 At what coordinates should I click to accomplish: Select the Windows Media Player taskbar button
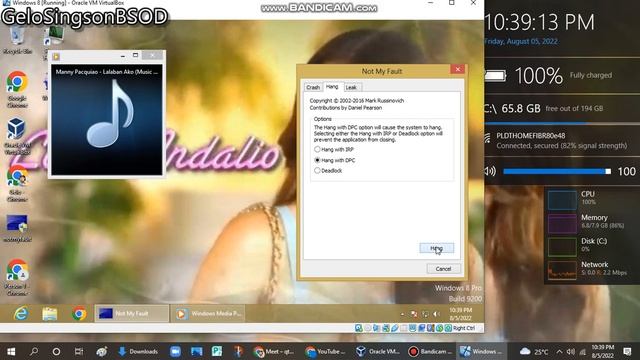208,313
